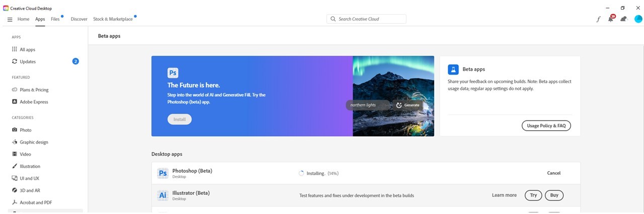
Task: Select the Apps tab
Action: [x=40, y=19]
